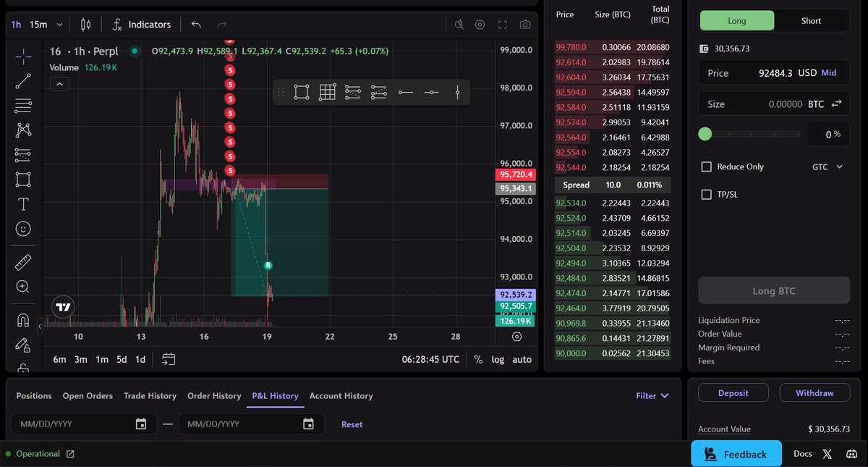Select the ruler measure tool
868x467 pixels.
23,262
